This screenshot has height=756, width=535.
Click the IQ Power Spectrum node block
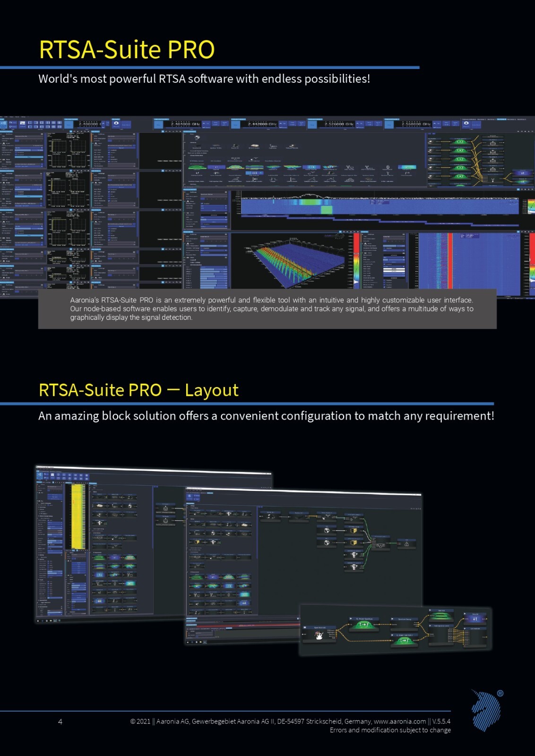coord(364,624)
